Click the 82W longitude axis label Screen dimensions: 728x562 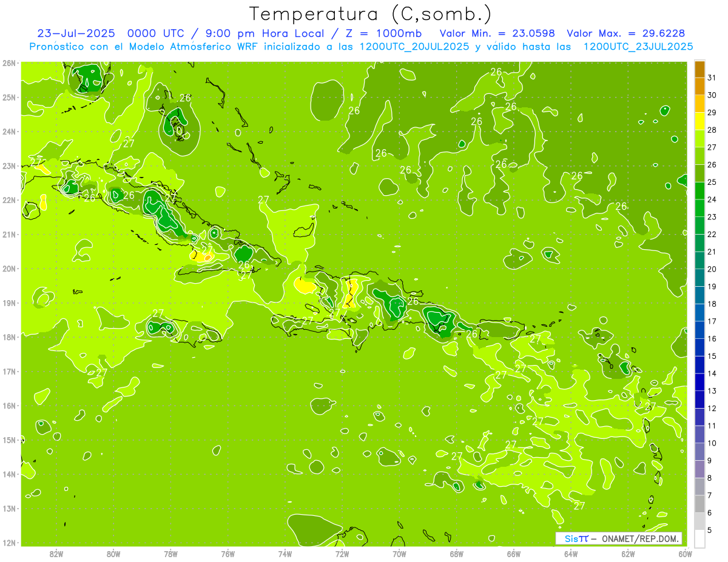pos(56,554)
